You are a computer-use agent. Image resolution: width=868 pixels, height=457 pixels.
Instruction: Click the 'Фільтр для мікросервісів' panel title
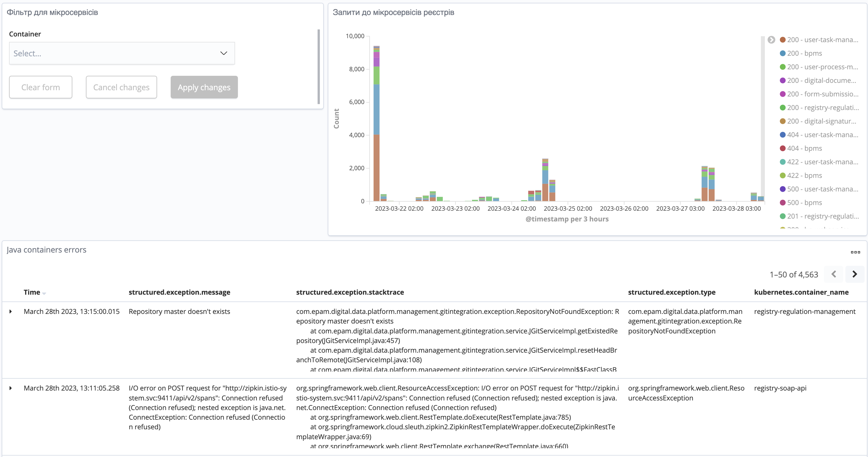click(52, 12)
